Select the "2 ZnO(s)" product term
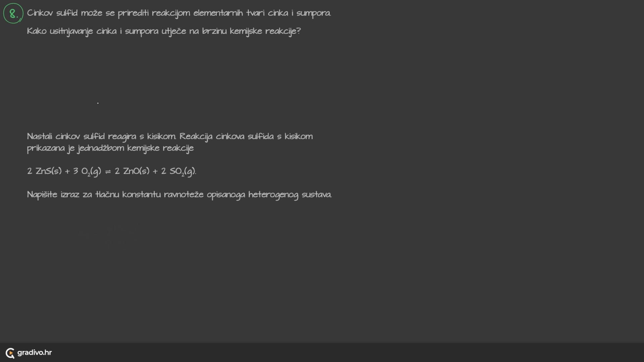644x362 pixels. coord(132,171)
